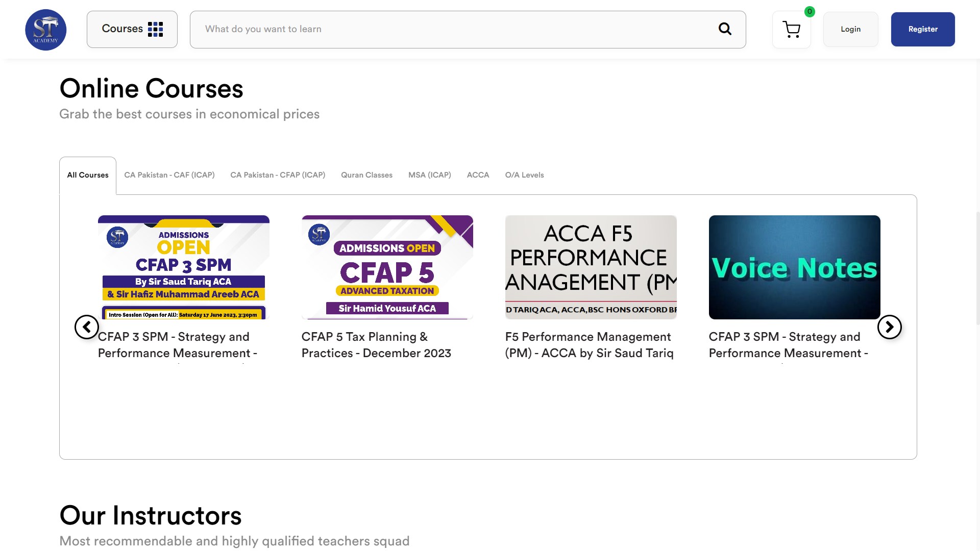The width and height of the screenshot is (980, 551).
Task: Select the MSA (ICAP) tab
Action: (429, 175)
